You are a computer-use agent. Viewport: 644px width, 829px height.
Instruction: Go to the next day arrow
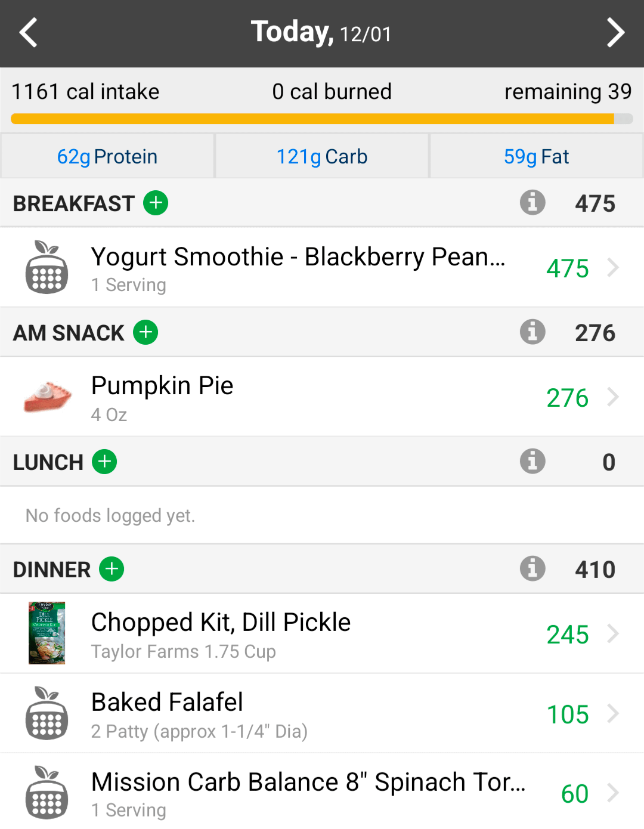tap(615, 32)
